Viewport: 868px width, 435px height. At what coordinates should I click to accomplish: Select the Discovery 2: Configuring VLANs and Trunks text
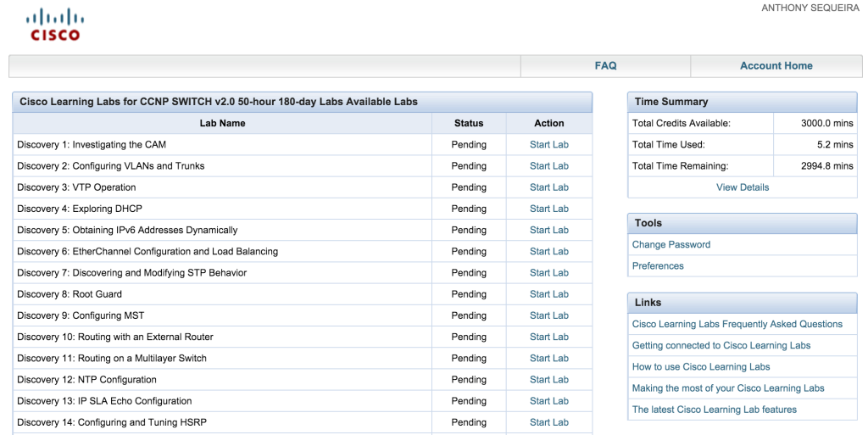111,166
